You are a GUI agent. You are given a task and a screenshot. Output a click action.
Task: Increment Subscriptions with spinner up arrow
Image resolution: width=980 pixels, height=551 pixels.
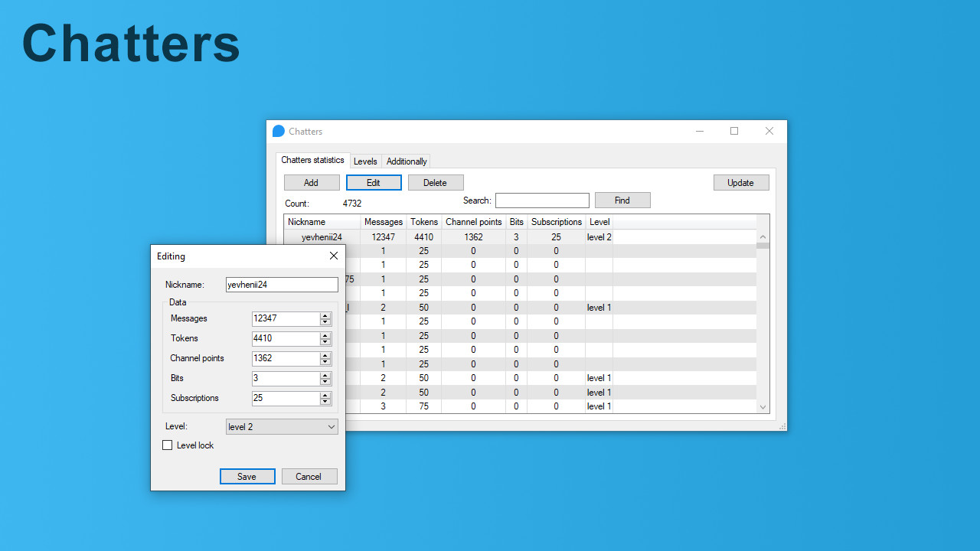point(325,395)
